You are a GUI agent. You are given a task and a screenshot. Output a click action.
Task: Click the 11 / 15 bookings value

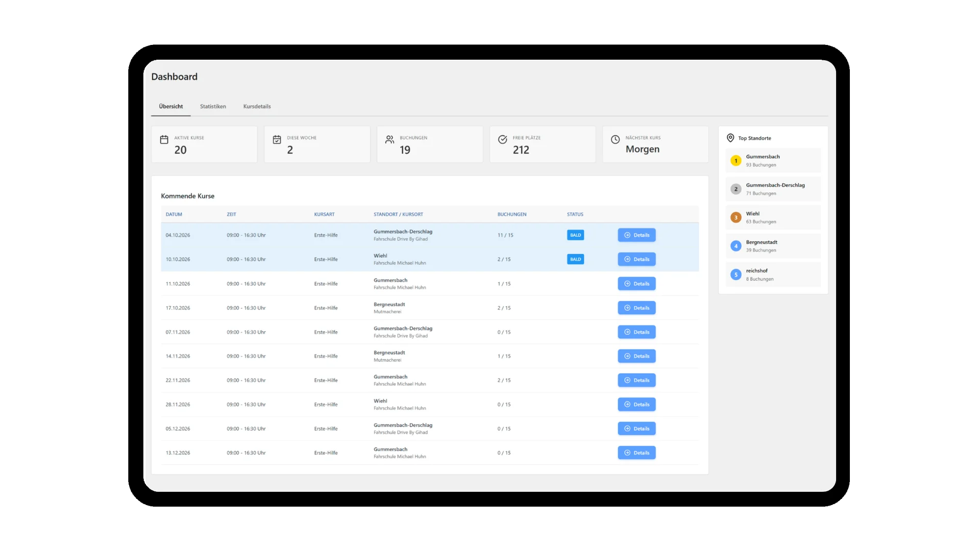[x=505, y=235]
